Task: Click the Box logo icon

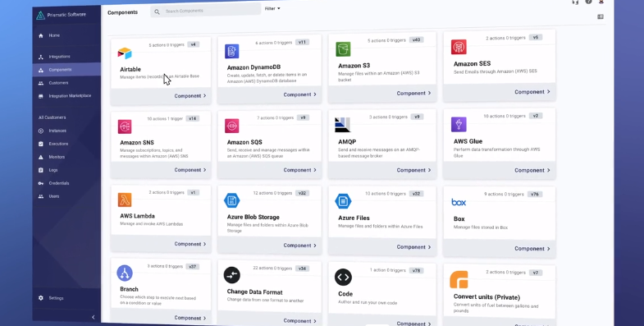Action: 459,202
